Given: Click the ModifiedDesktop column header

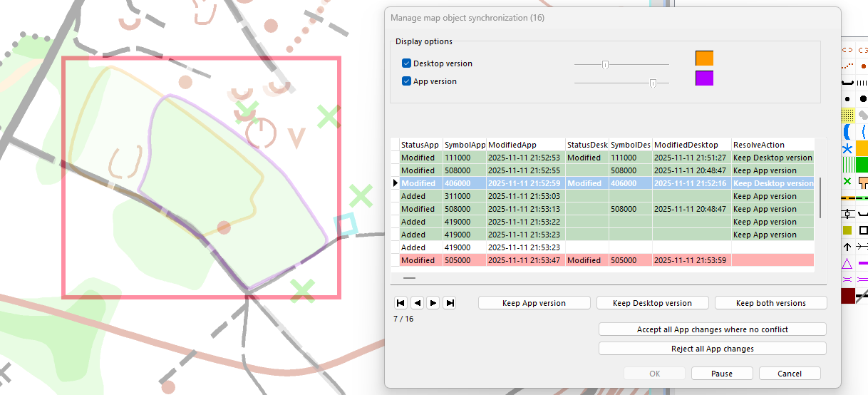Looking at the screenshot, I should 691,145.
